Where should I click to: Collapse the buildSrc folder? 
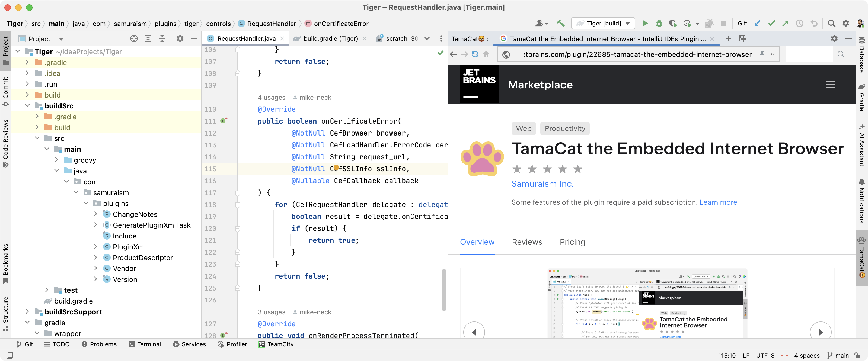(27, 105)
